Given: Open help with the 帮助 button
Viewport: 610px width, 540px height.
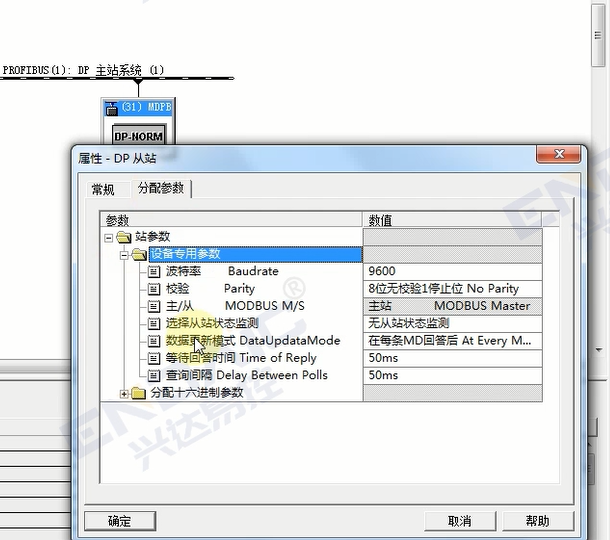Looking at the screenshot, I should pyautogui.click(x=538, y=521).
